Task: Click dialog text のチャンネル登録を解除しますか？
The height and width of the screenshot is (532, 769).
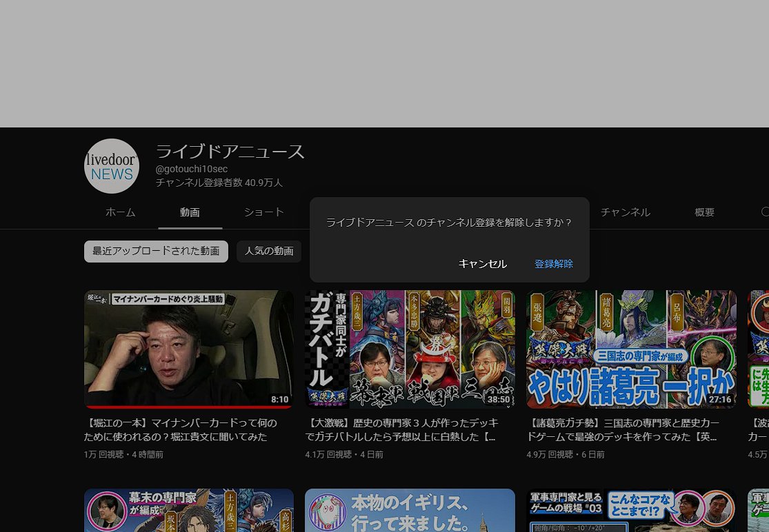Action: pyautogui.click(x=495, y=223)
